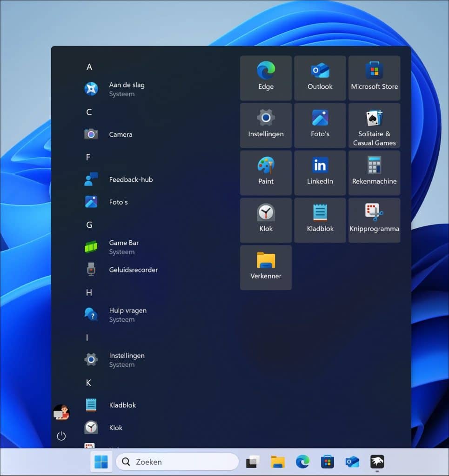Click the Windows Start button on taskbar
This screenshot has height=476, width=449.
tap(101, 462)
